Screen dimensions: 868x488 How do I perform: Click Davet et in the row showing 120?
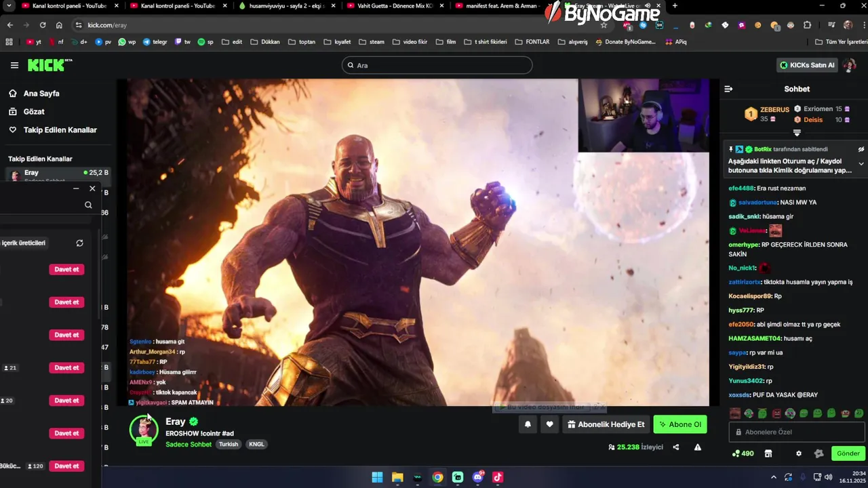coord(66,466)
